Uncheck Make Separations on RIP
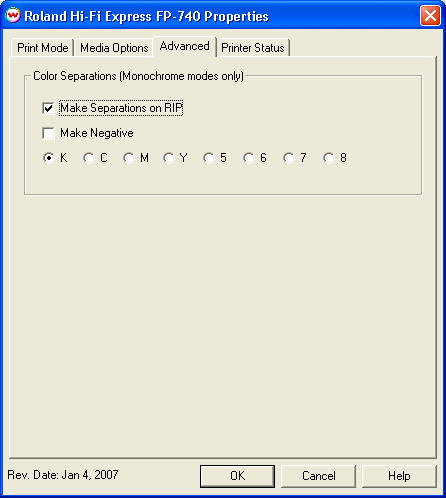 (48, 108)
